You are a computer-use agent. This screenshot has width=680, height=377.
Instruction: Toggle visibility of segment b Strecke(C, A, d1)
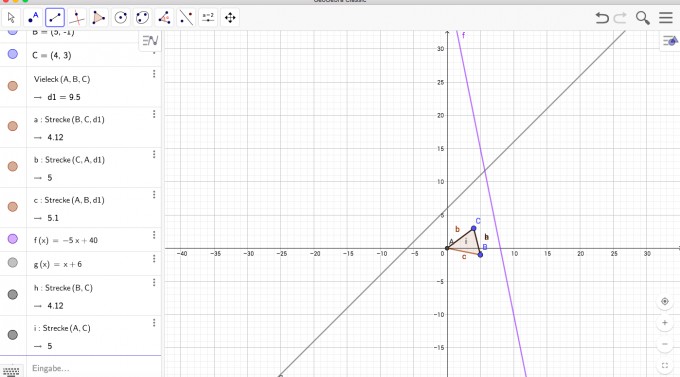[13, 167]
